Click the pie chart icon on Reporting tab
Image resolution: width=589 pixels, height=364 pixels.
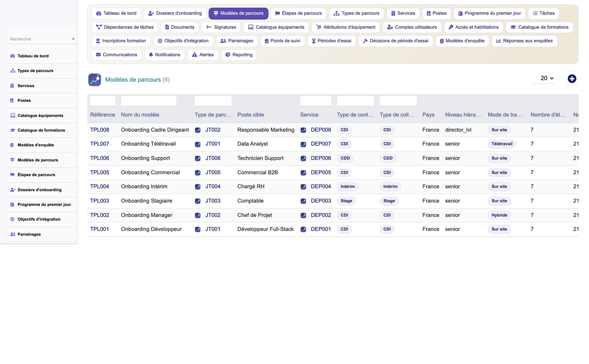coord(228,55)
